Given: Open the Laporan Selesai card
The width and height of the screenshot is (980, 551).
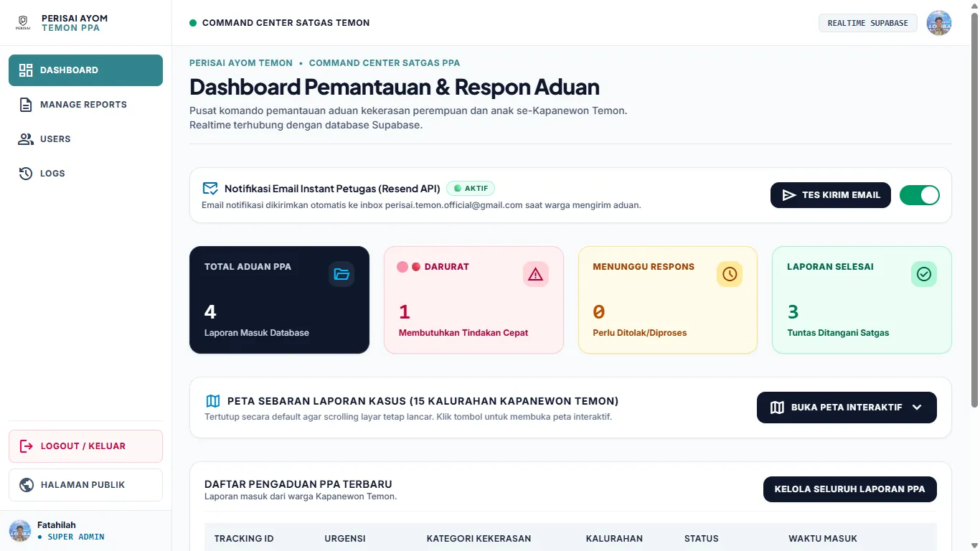Looking at the screenshot, I should 862,300.
